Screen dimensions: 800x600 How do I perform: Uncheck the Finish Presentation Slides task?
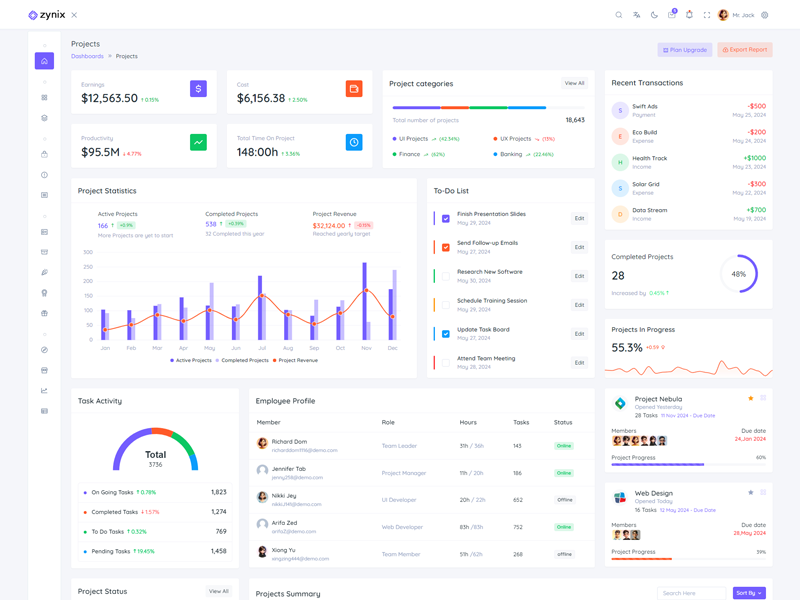click(x=446, y=218)
